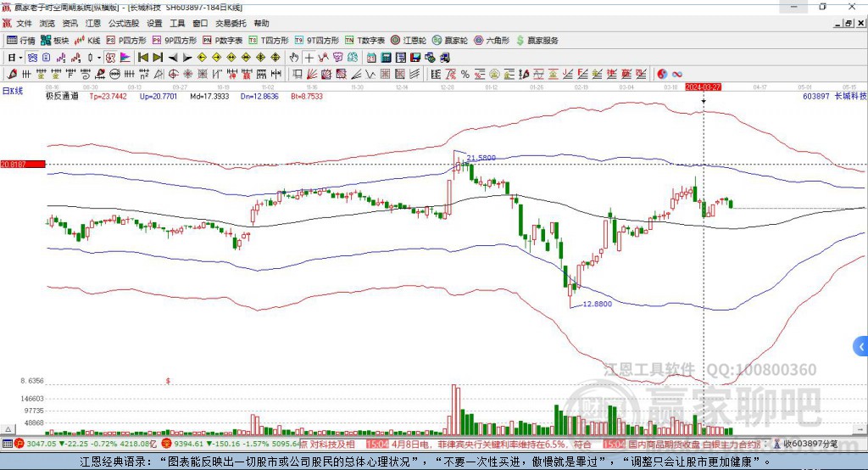Image resolution: width=868 pixels, height=470 pixels.
Task: Open the P四方形 tool
Action: coord(126,41)
